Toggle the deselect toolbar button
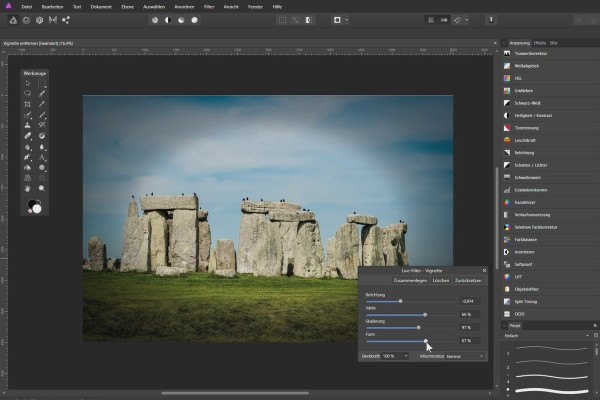 click(x=295, y=20)
